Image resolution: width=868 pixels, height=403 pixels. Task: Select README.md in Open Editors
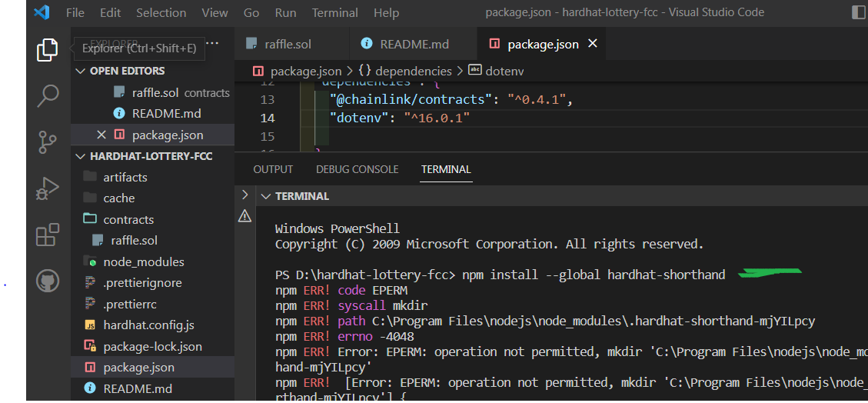(153, 114)
